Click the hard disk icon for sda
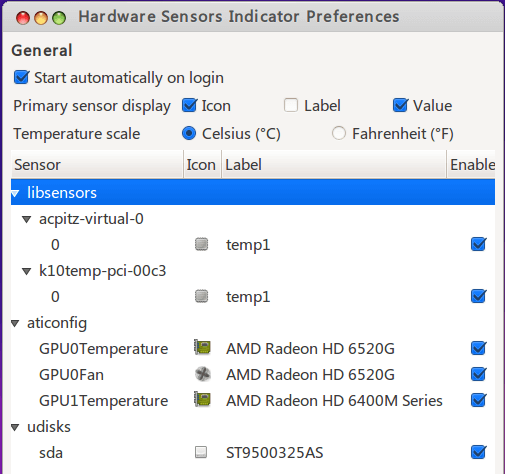The width and height of the screenshot is (505, 474). coord(201,452)
